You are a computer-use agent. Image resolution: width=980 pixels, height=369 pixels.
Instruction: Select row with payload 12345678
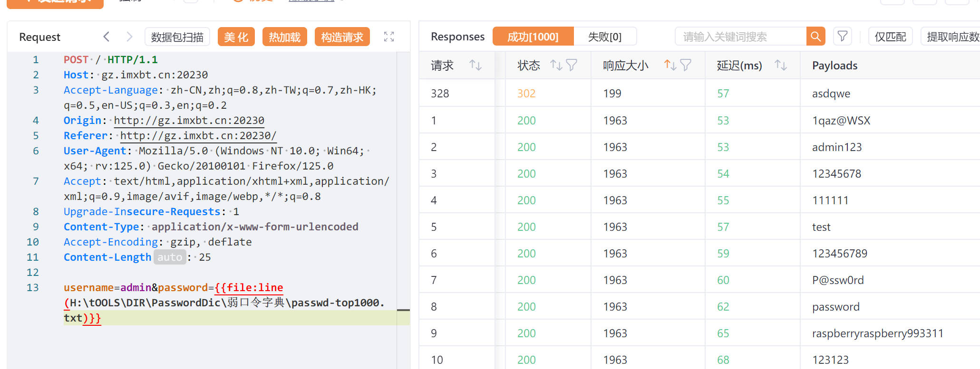(x=699, y=173)
